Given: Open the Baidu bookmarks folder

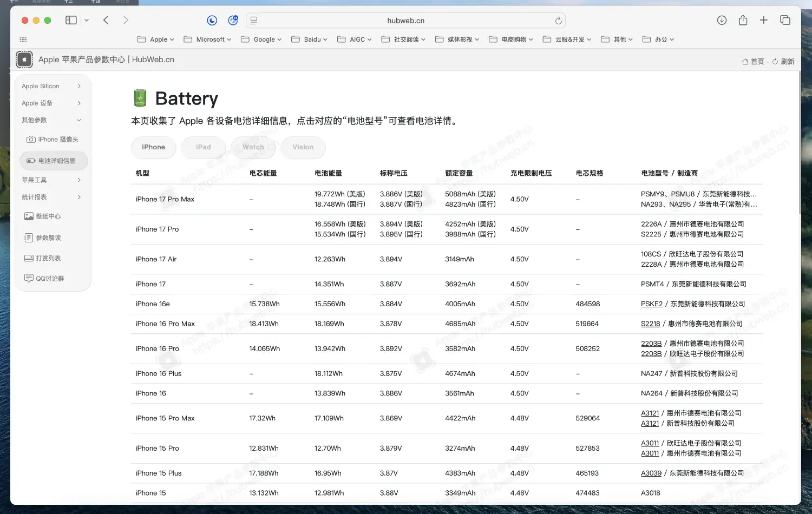Looking at the screenshot, I should click(x=310, y=39).
